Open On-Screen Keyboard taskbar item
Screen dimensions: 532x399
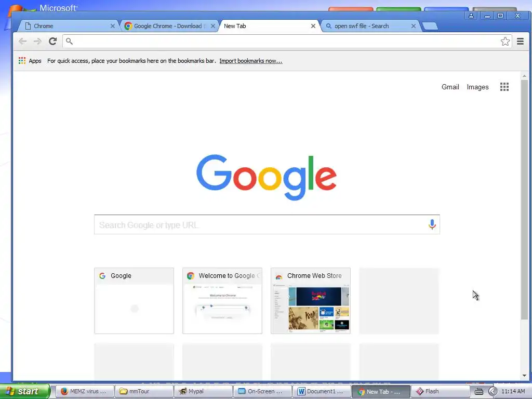262,392
